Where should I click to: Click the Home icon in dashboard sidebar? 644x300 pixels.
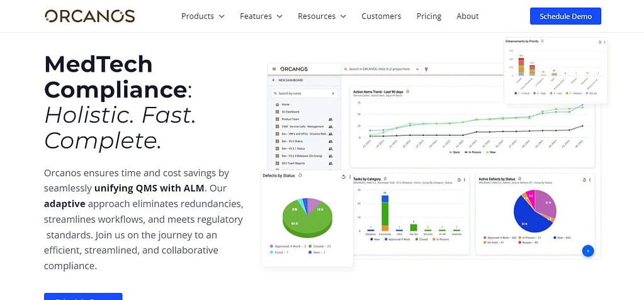[277, 104]
